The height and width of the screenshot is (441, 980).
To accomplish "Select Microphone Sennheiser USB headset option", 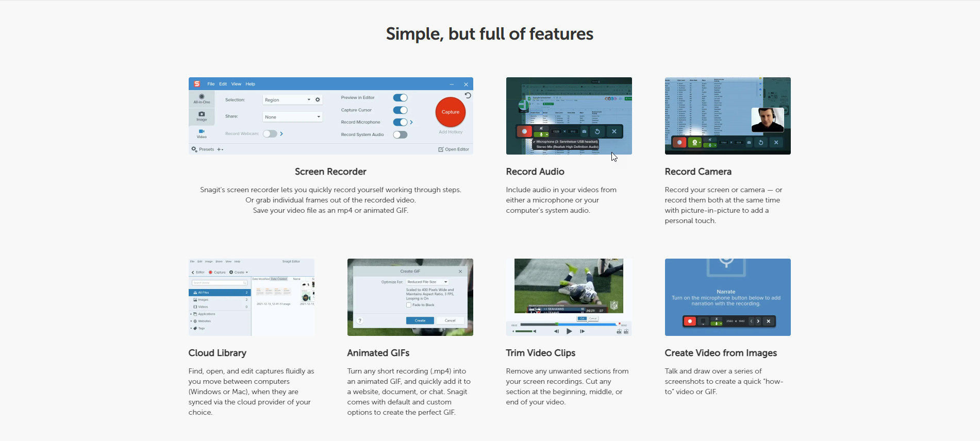I will (566, 142).
